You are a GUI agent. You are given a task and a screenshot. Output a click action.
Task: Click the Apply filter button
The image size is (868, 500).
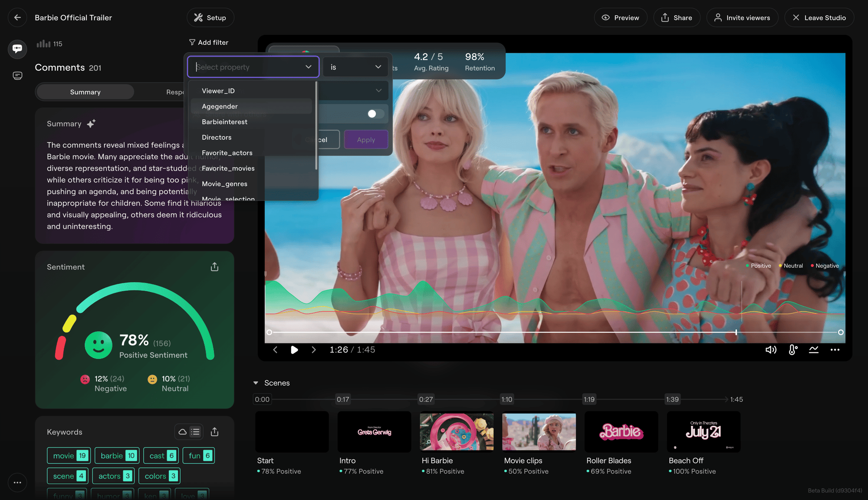click(x=366, y=140)
